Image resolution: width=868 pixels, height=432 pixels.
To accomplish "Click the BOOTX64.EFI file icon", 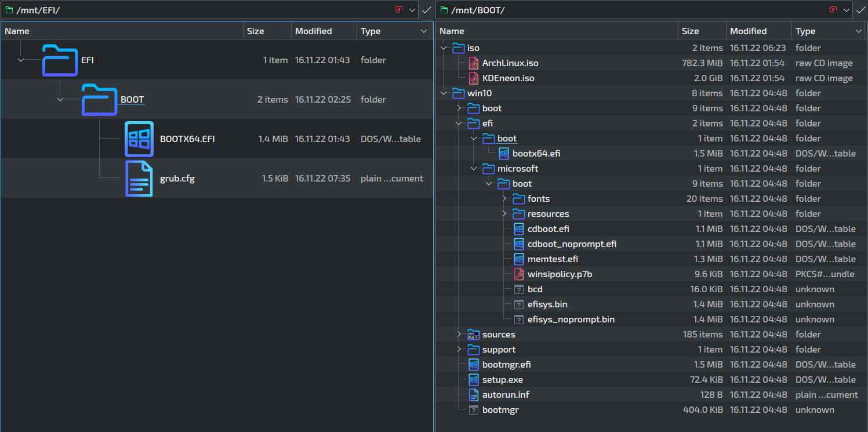I will (139, 139).
